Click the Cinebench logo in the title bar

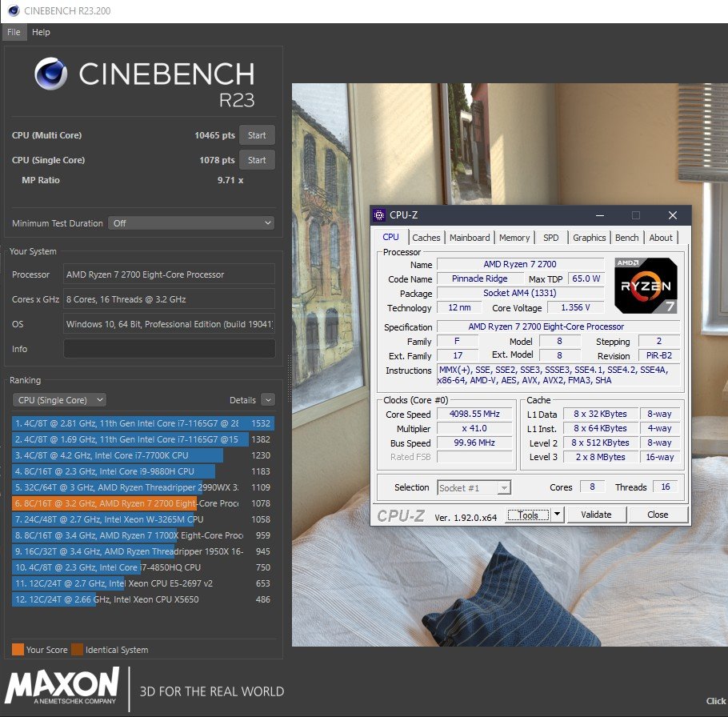[x=14, y=10]
